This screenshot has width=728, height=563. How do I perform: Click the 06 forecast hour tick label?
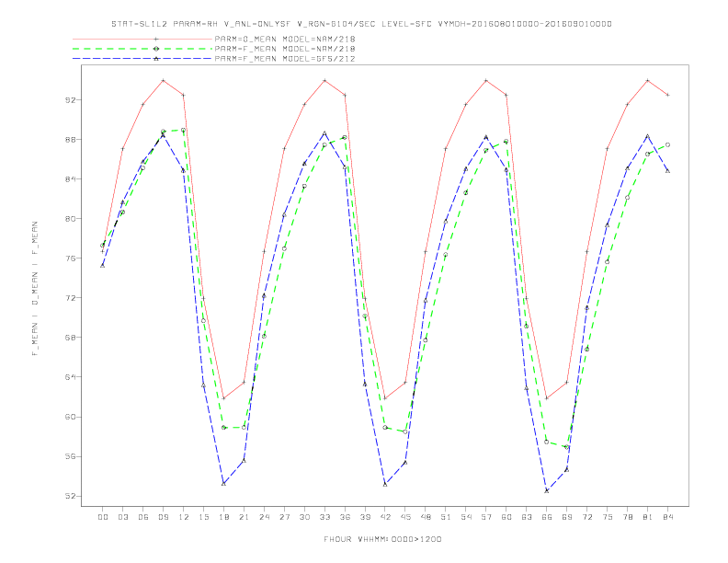(x=143, y=517)
